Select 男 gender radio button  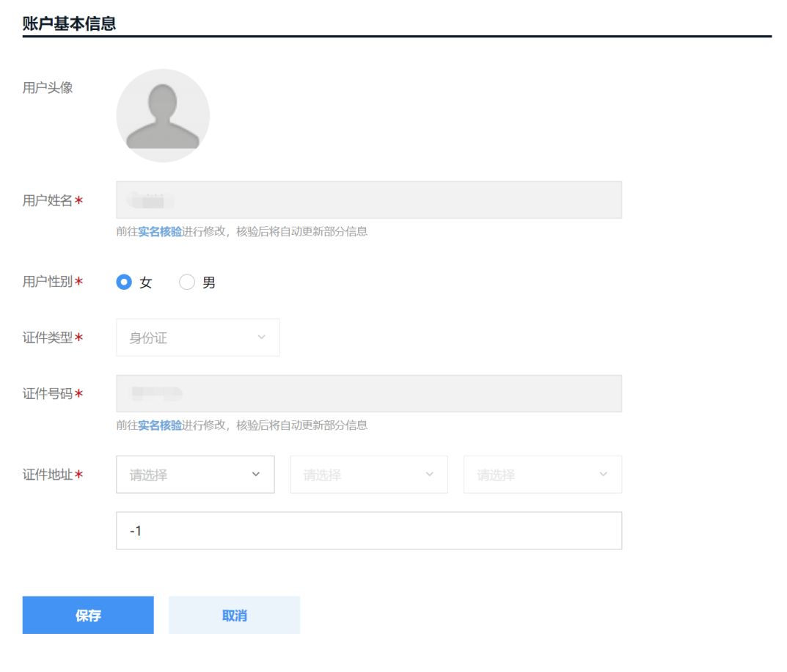(187, 282)
